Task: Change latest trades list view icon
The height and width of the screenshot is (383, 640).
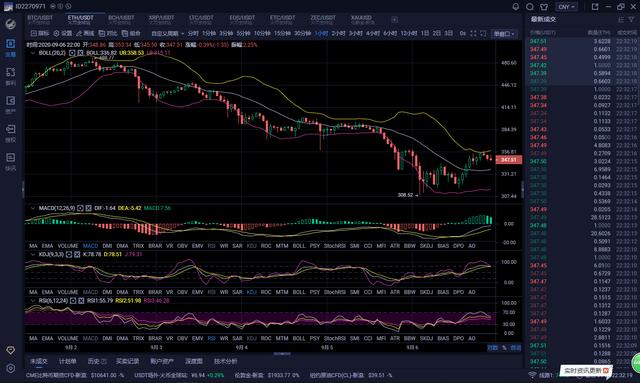Action: point(621,20)
